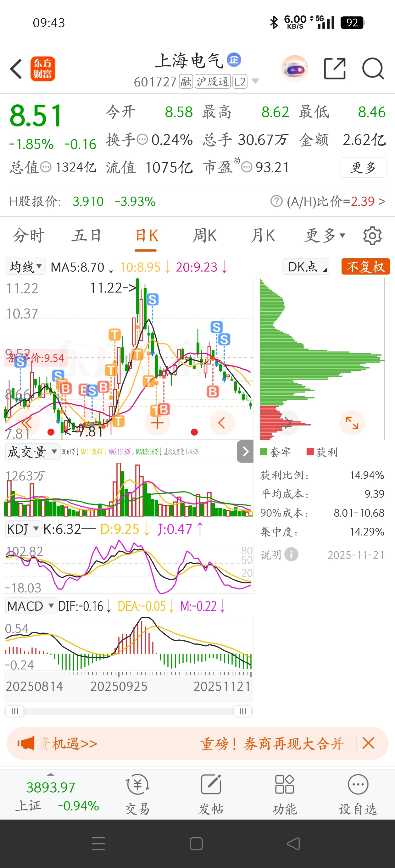395x868 pixels.
Task: Close the 券商再现大合并 banner
Action: tap(368, 743)
